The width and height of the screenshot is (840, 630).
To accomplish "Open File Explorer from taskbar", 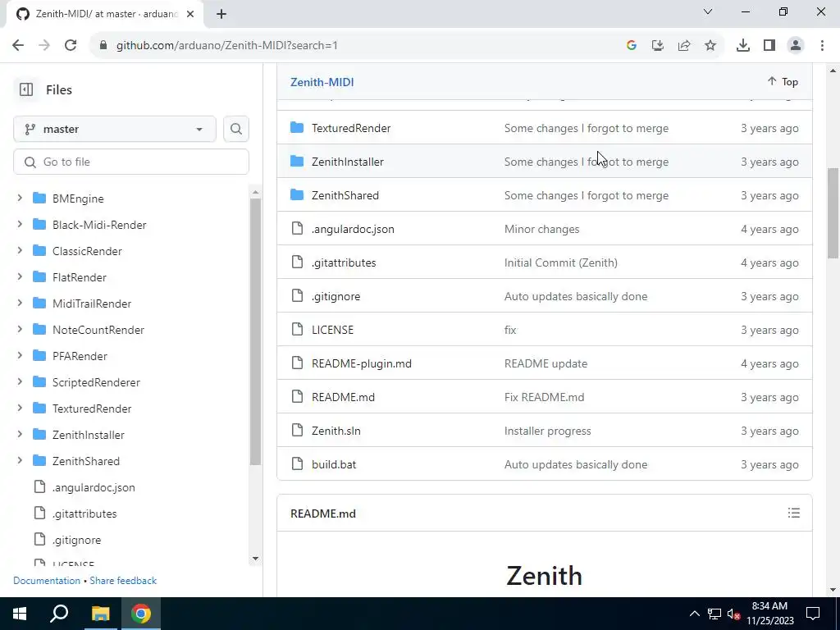I will tap(100, 614).
